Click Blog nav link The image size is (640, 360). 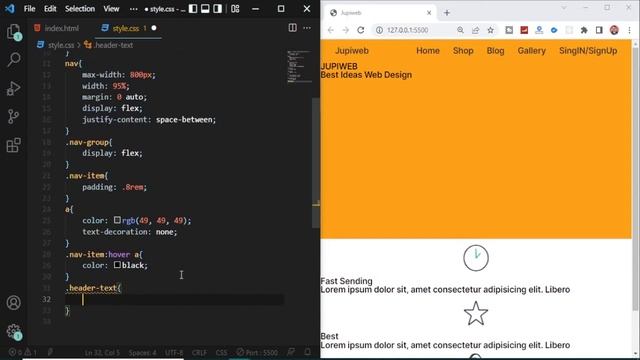tap(495, 51)
